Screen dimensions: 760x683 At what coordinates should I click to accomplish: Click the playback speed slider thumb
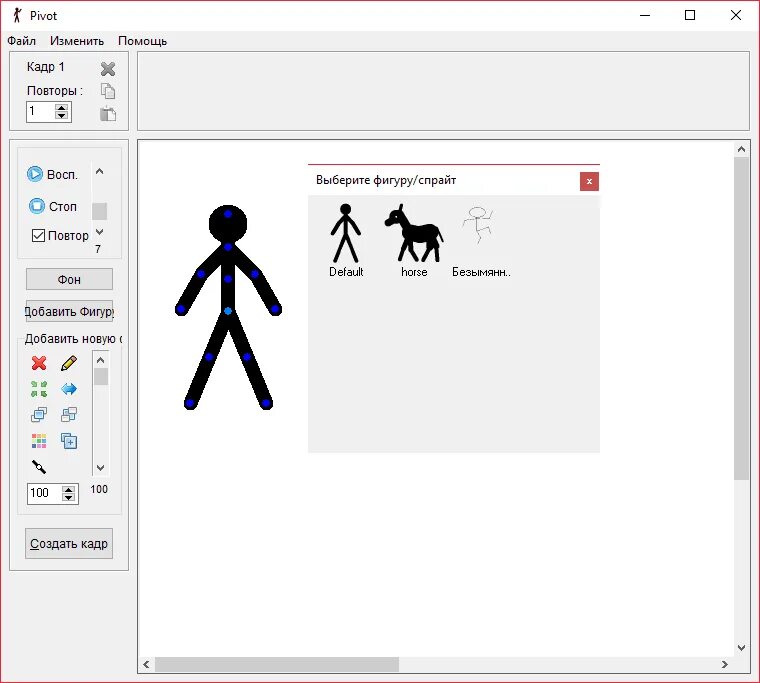[99, 211]
